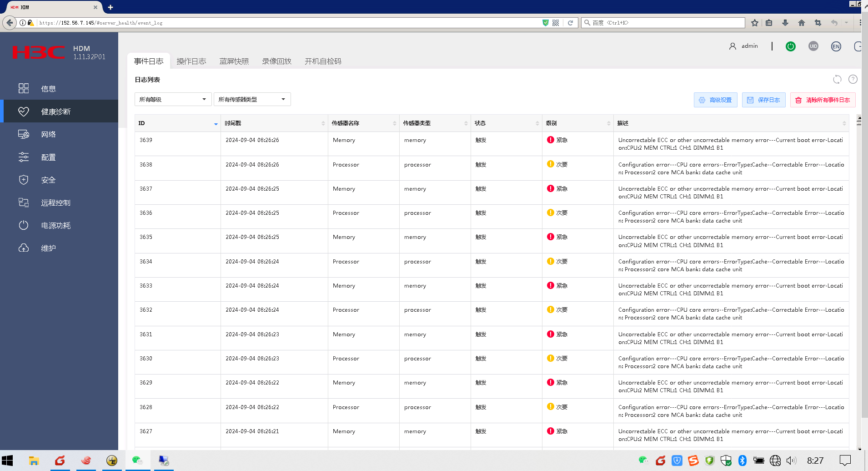
Task: Switch to the 操作日志 tab
Action: tap(191, 61)
